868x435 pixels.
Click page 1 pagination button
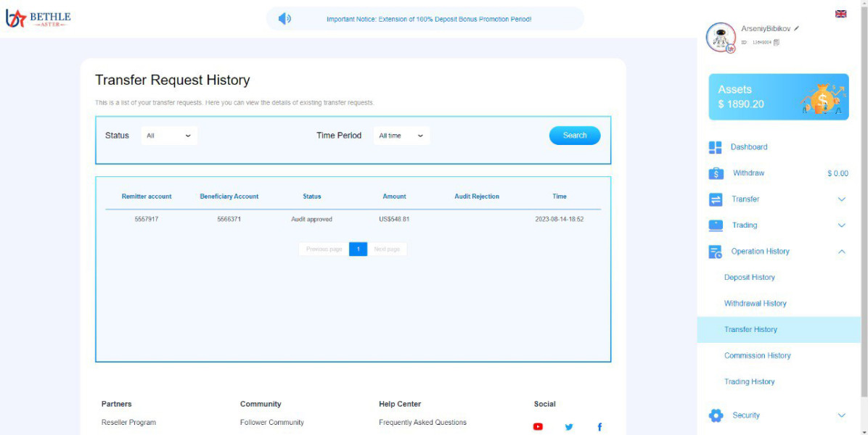pos(358,249)
